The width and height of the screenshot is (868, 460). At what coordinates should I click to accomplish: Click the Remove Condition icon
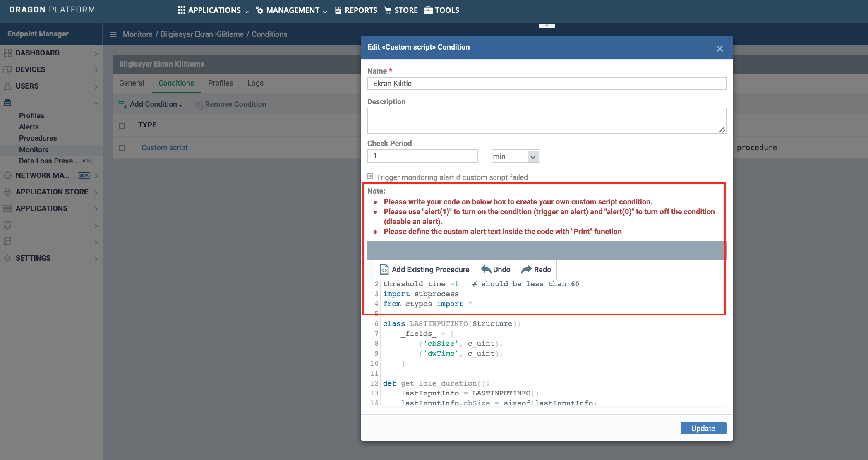[x=198, y=104]
